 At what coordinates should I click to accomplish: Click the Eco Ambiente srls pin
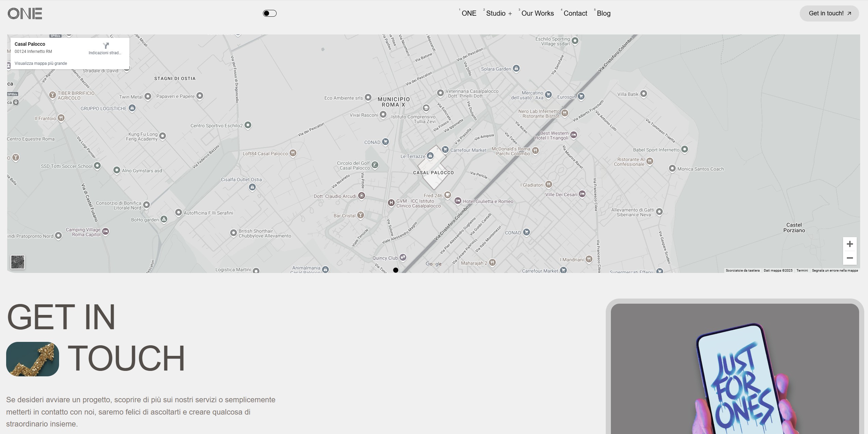(368, 98)
